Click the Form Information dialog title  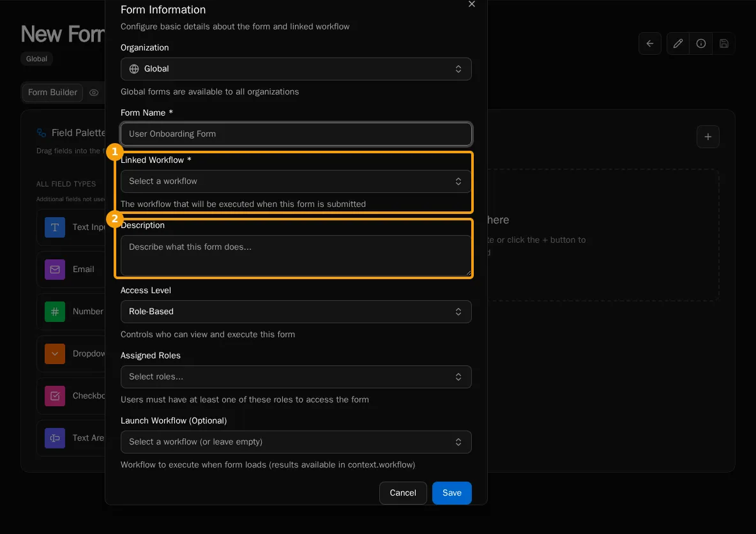(163, 10)
